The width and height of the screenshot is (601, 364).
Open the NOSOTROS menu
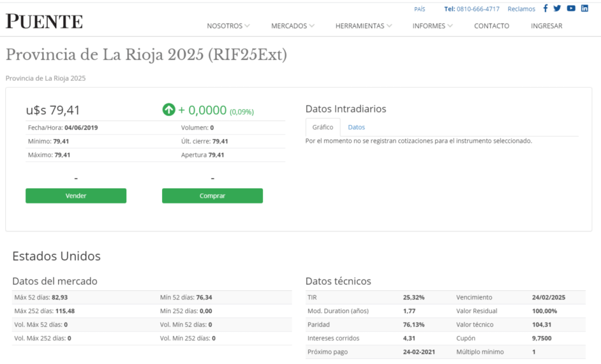tap(225, 26)
